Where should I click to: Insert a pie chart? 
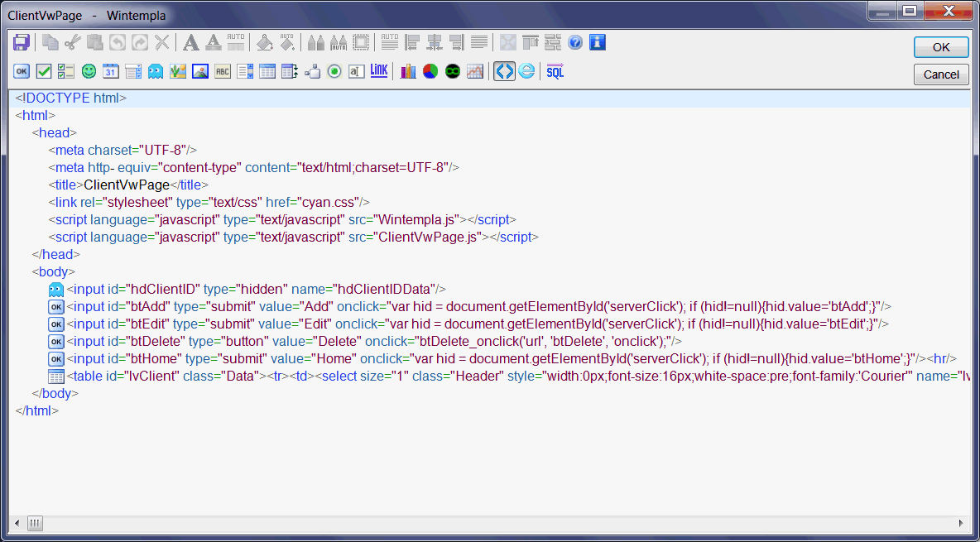coord(430,72)
